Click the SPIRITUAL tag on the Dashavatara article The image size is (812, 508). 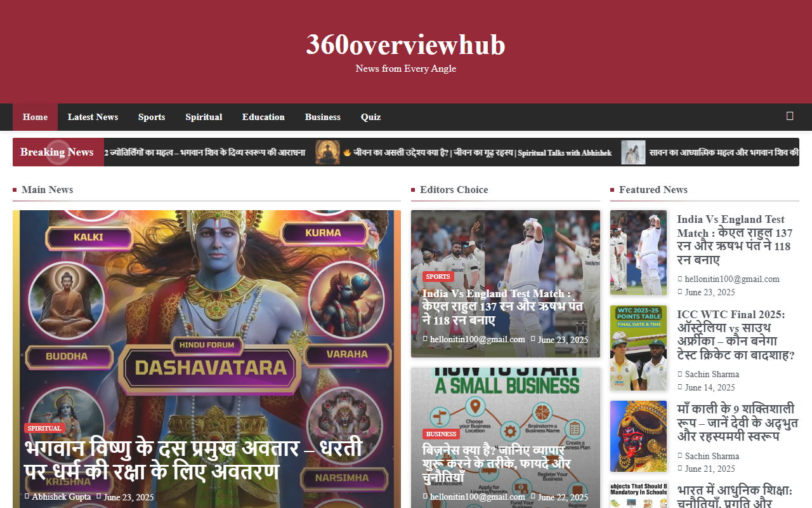[x=45, y=428]
